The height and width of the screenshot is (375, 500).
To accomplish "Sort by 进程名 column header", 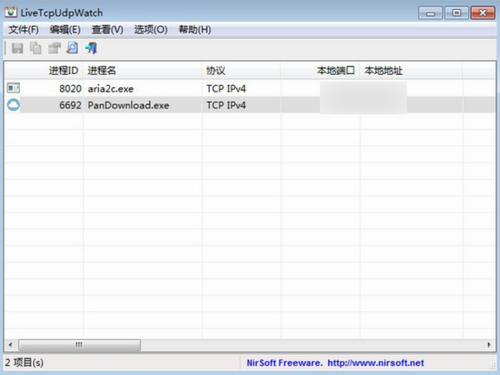I will coord(142,70).
